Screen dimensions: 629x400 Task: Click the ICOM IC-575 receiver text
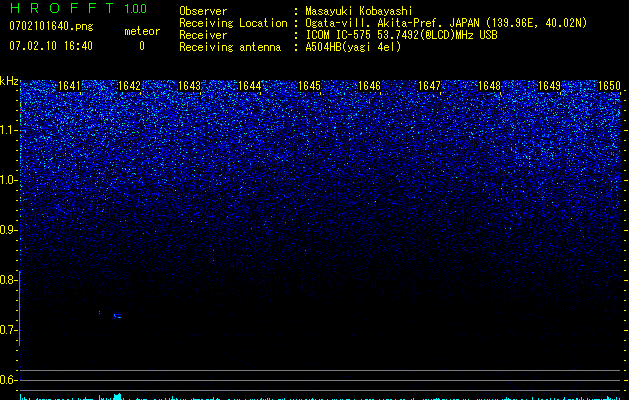[x=401, y=35]
